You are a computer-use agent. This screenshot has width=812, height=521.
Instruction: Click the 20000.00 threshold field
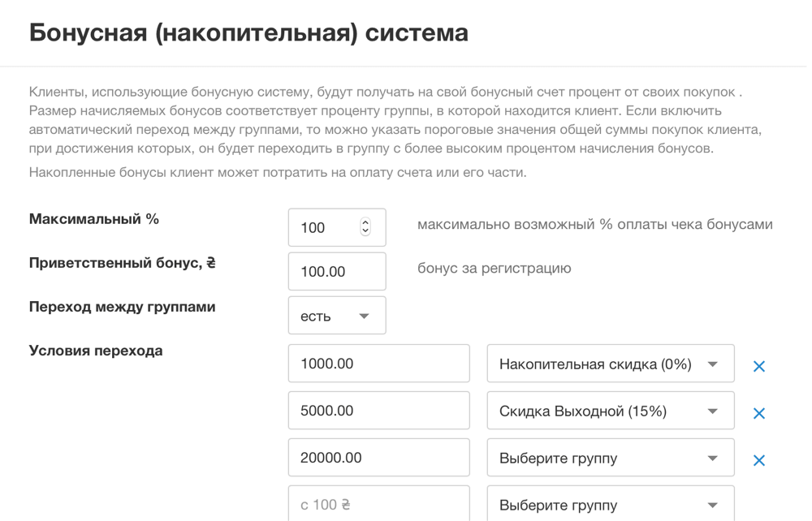click(x=378, y=459)
